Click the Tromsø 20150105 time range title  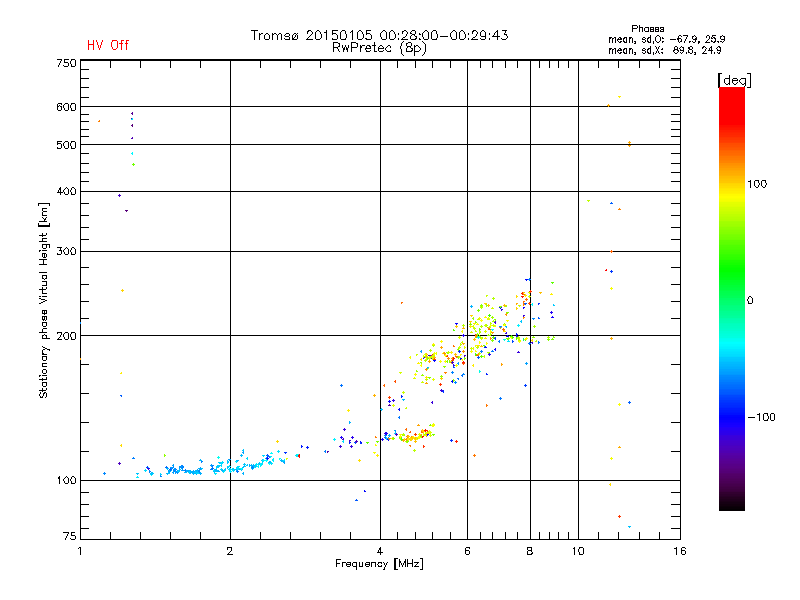tap(379, 35)
